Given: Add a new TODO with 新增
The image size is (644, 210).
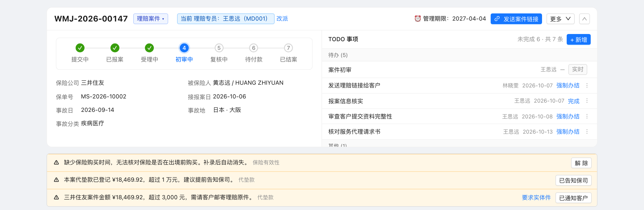Looking at the screenshot, I should click(578, 39).
